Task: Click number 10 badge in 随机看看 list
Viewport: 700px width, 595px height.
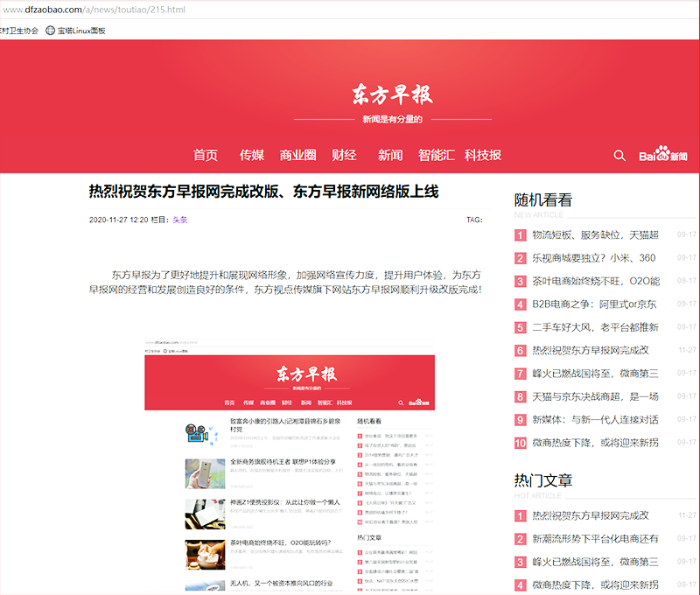Action: click(x=520, y=443)
